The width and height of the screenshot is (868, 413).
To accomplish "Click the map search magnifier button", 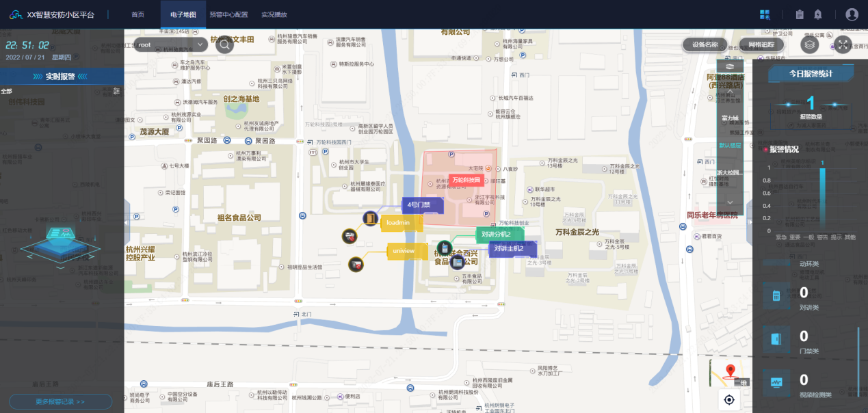I will [x=224, y=45].
